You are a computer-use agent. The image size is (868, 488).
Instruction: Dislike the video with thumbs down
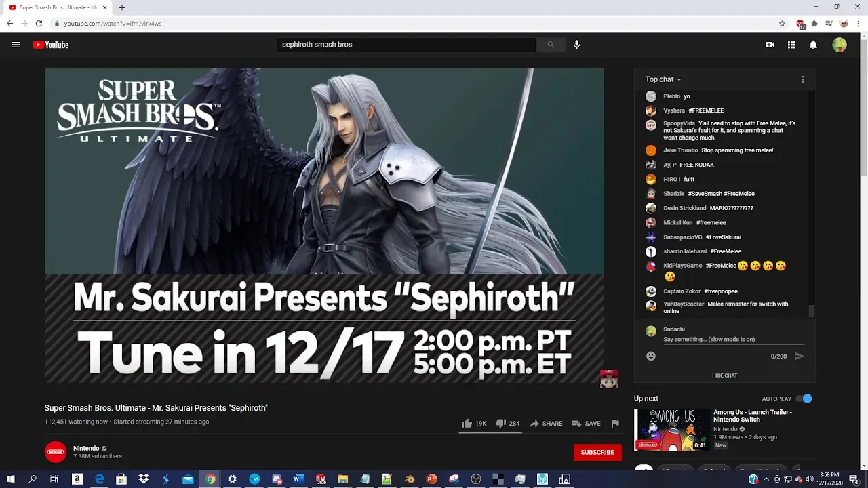500,424
